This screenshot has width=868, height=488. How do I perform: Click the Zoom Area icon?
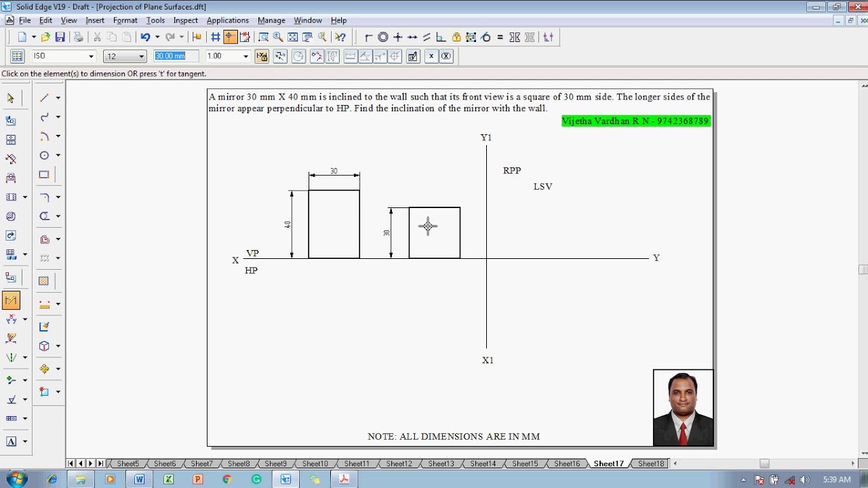(264, 37)
